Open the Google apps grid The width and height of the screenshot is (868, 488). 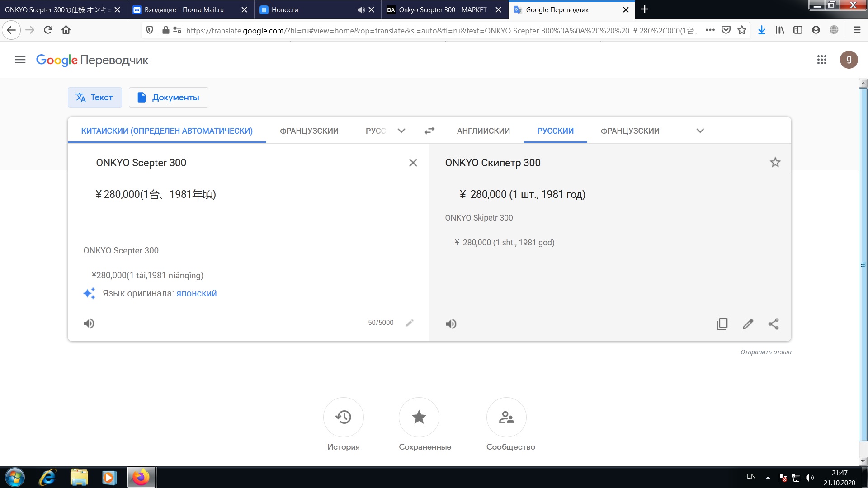point(821,60)
